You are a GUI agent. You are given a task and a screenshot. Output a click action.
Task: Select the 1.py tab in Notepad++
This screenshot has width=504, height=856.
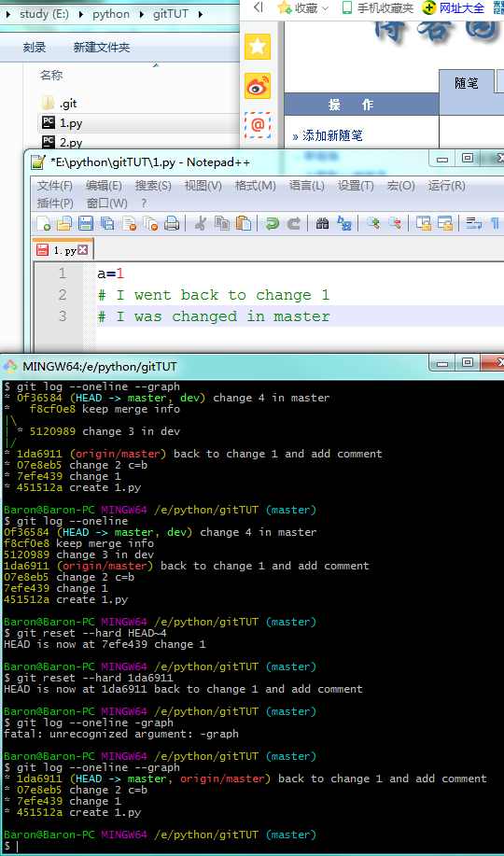coord(63,250)
